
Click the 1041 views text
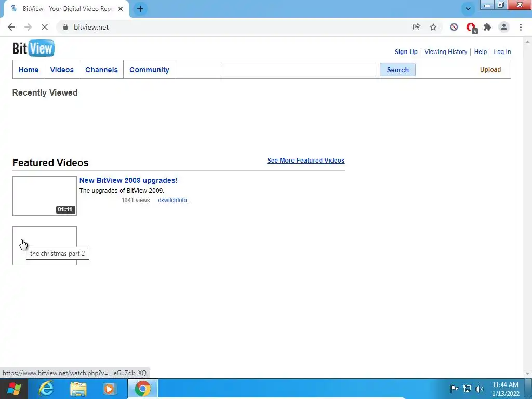coord(136,200)
